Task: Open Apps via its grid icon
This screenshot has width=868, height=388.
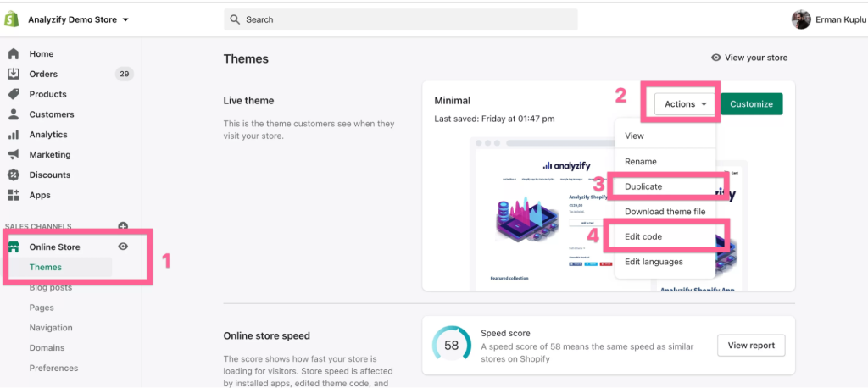Action: coord(14,195)
